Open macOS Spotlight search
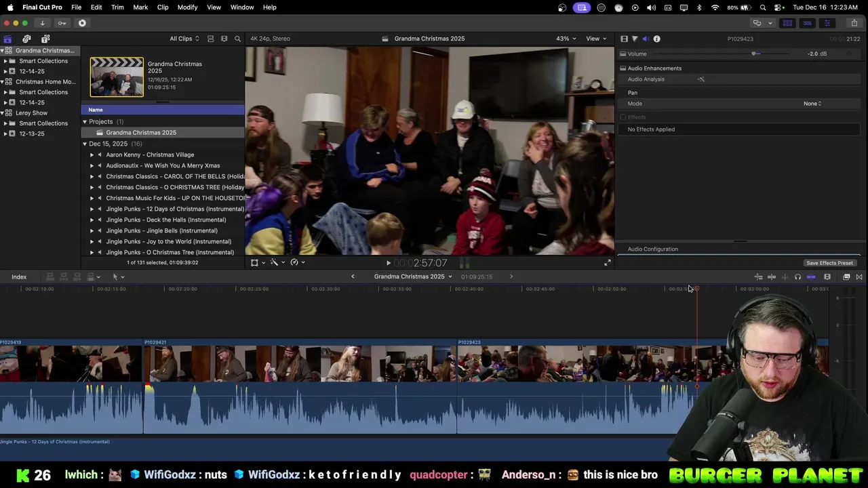 coord(763,7)
